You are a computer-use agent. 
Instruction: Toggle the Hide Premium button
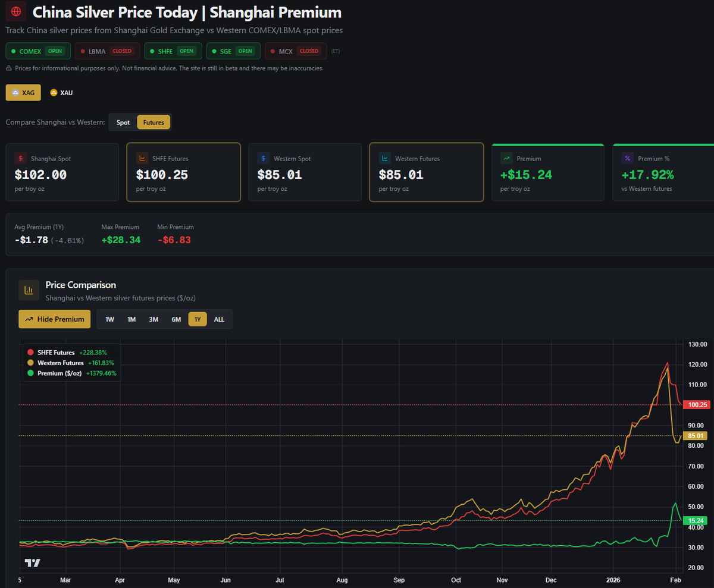pos(55,319)
